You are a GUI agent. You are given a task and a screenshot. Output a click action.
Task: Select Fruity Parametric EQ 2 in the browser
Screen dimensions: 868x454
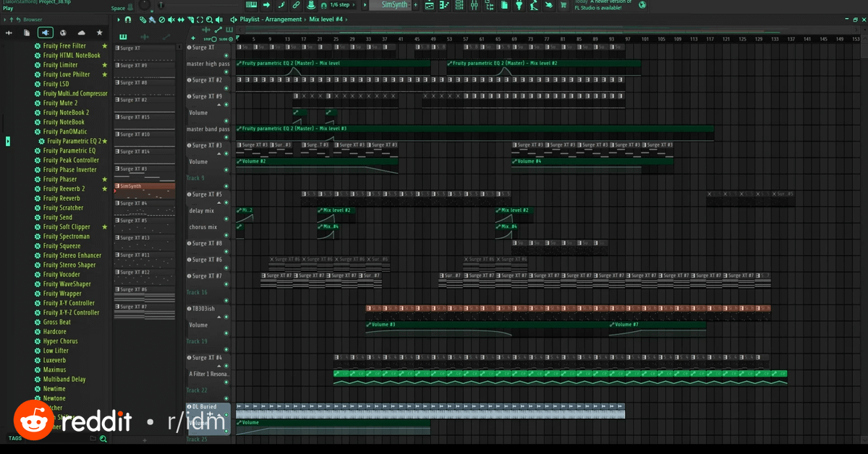(73, 141)
